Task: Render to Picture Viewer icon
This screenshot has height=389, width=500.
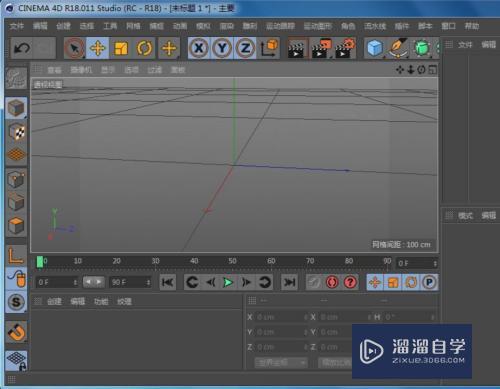Action: (x=321, y=49)
